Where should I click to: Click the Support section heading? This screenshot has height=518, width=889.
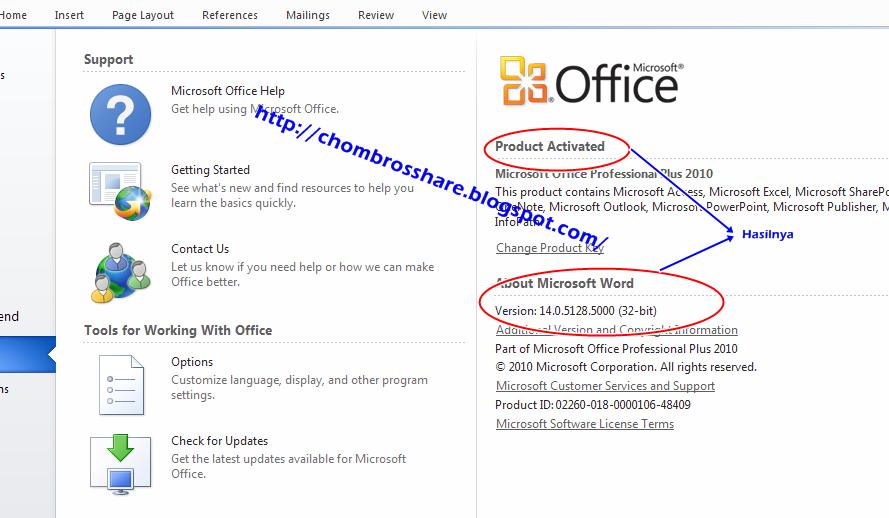[108, 59]
